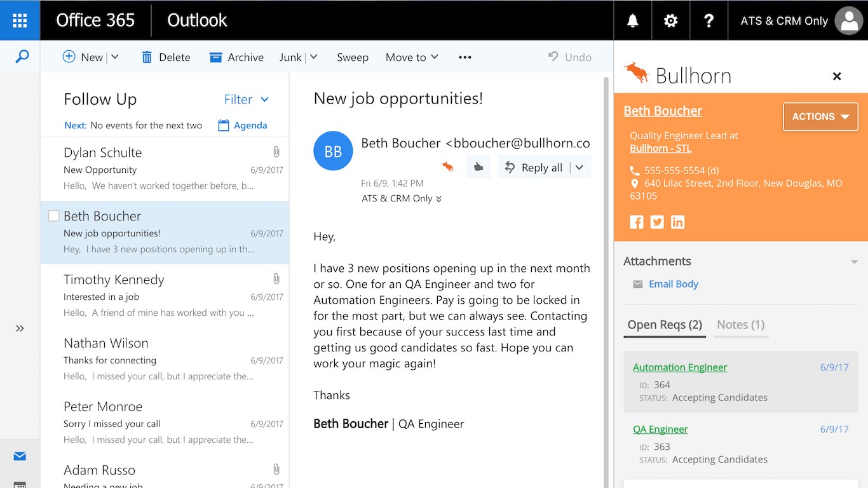Open Beth Boucher's LinkedIn profile icon
This screenshot has height=488, width=868.
click(678, 222)
